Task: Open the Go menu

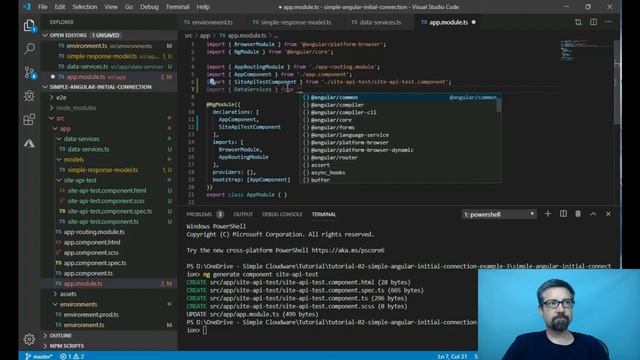Action: [x=129, y=7]
